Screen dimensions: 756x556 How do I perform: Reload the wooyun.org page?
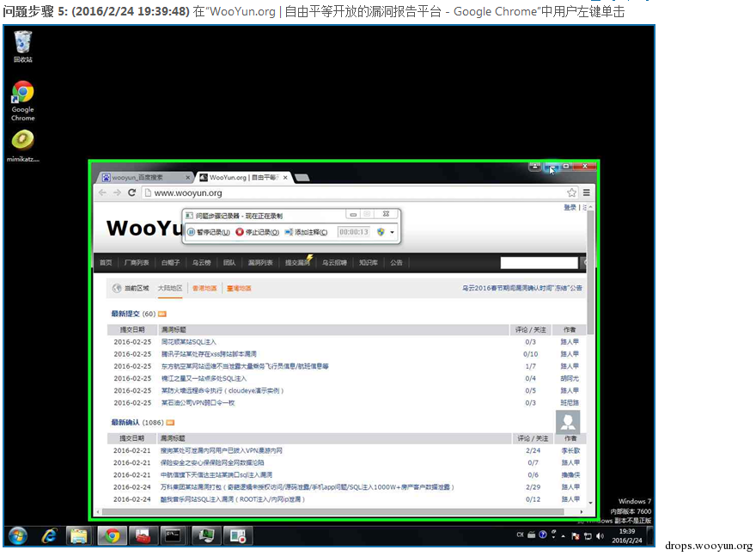point(131,192)
